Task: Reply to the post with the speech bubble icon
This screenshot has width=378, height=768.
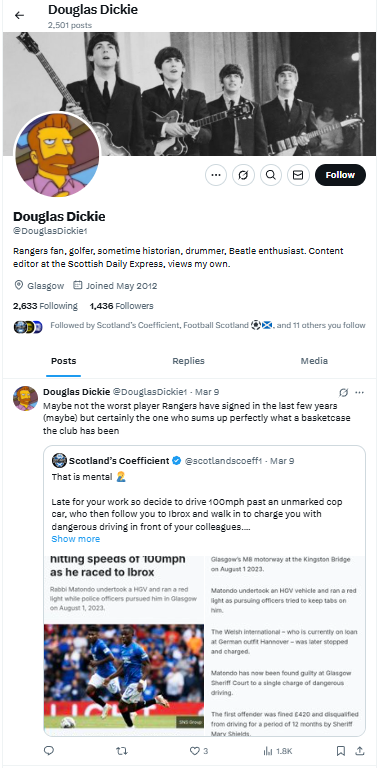Action: (x=48, y=750)
